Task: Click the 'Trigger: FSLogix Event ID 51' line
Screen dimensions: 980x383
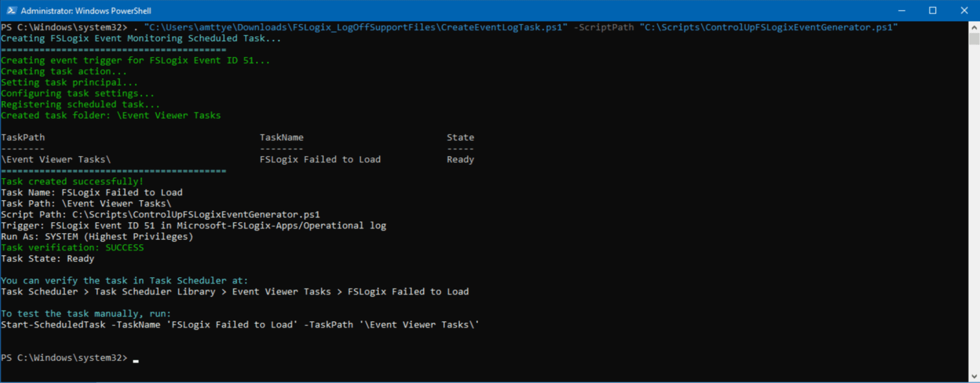Action: (193, 226)
